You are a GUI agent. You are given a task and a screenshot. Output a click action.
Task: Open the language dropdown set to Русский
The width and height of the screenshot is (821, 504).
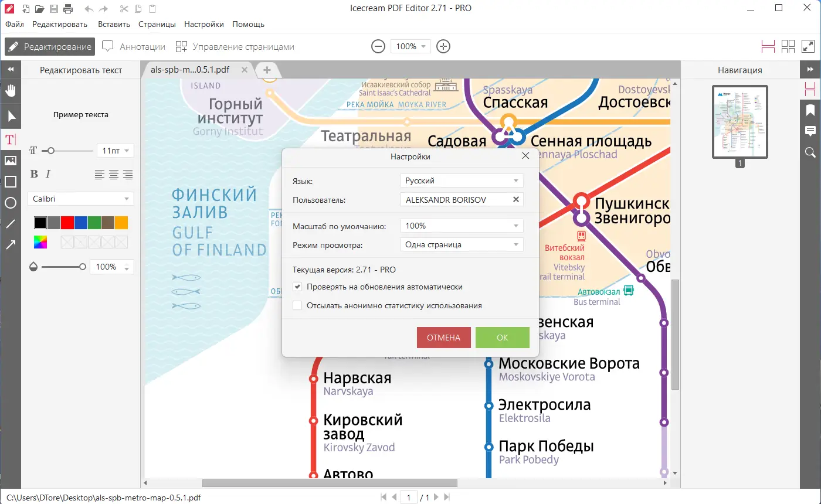(x=461, y=180)
